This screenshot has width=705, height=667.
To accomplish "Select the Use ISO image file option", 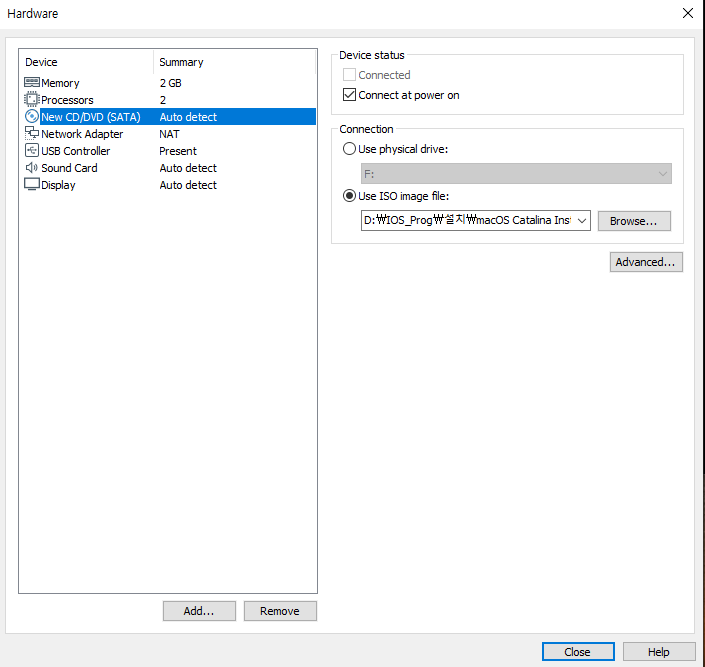I will (349, 196).
